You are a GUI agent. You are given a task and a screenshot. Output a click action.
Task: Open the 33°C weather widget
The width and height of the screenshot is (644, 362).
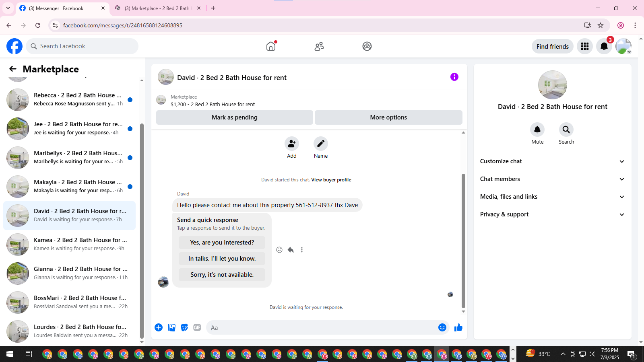538,354
